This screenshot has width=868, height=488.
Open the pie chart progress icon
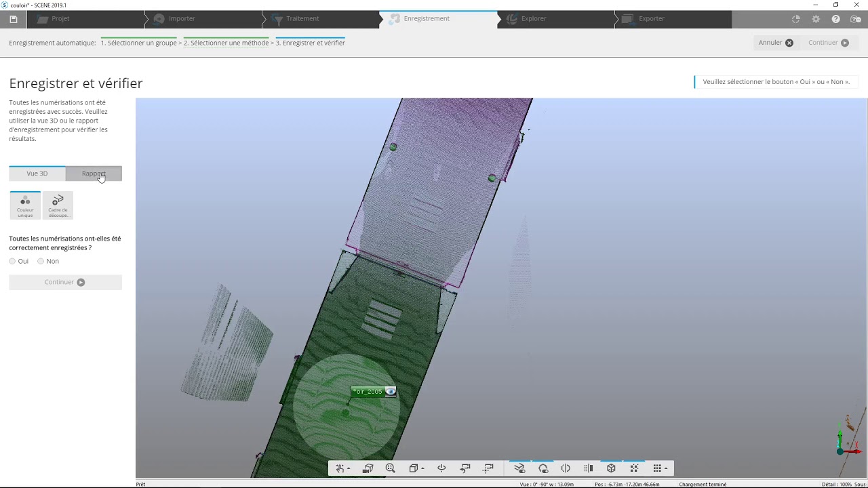(795, 19)
